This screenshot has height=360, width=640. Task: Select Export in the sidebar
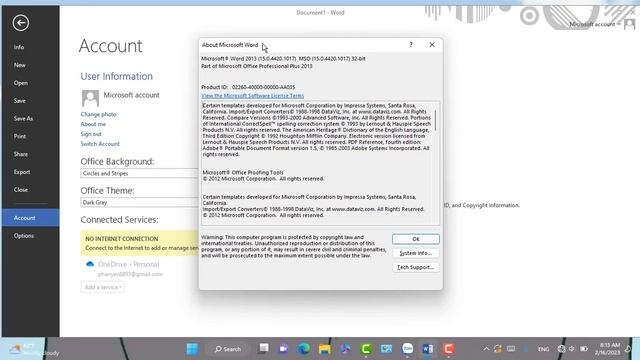pos(22,172)
